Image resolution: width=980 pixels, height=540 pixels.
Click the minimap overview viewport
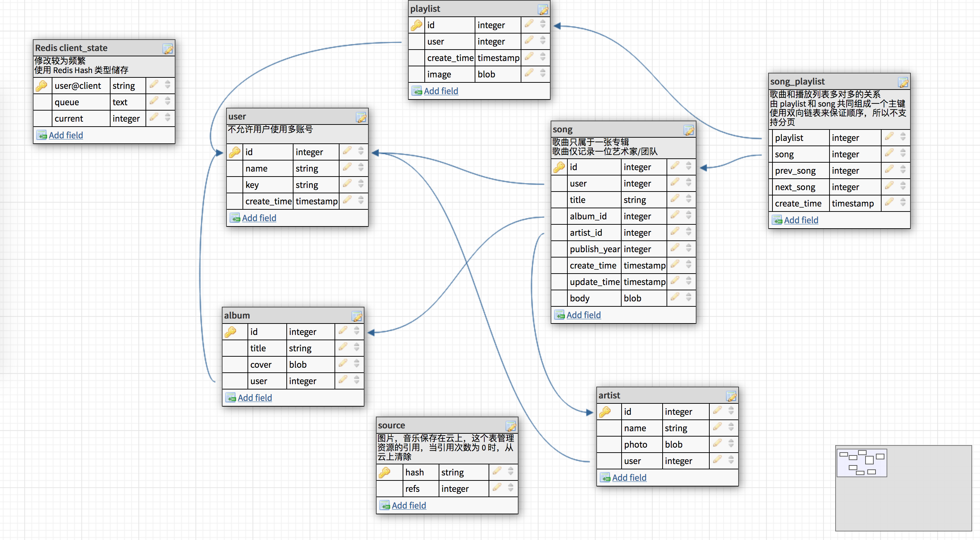coord(862,462)
